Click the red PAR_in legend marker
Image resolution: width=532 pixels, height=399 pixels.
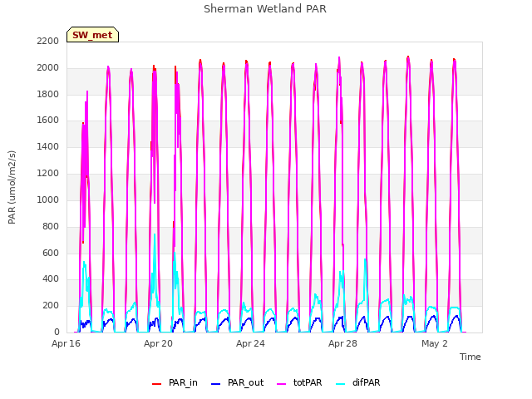click(x=157, y=384)
